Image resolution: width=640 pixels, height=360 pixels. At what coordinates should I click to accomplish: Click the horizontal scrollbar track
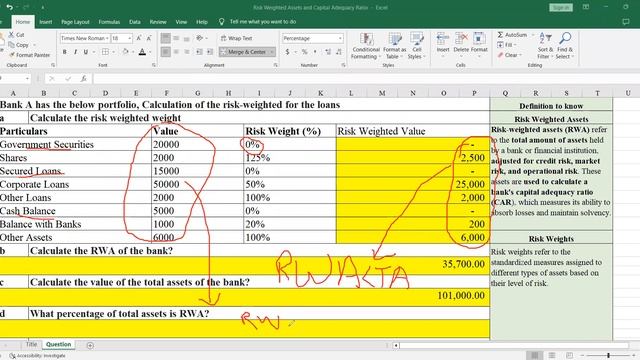(514, 345)
